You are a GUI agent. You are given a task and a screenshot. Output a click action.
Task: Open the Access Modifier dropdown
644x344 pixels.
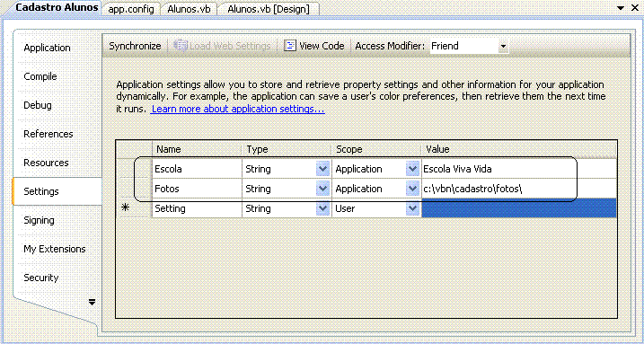[x=503, y=47]
